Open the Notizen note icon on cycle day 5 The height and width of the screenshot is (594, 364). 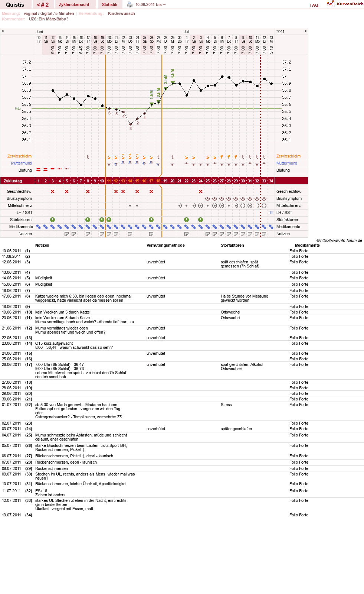click(x=67, y=234)
